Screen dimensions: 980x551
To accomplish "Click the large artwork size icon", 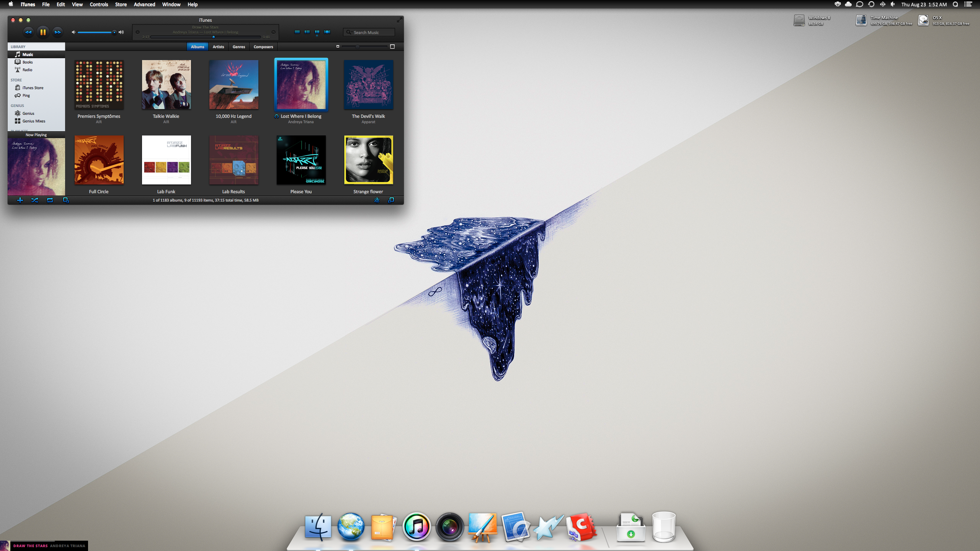I will coord(392,47).
